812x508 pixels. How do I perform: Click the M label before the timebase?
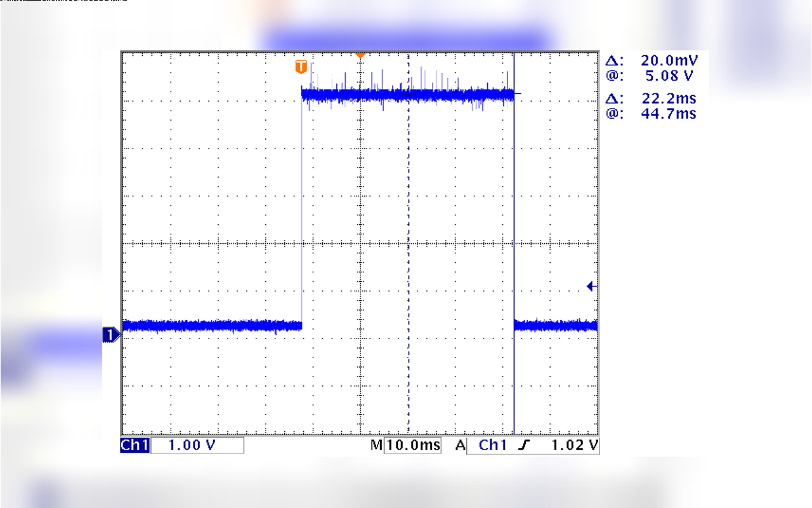376,445
